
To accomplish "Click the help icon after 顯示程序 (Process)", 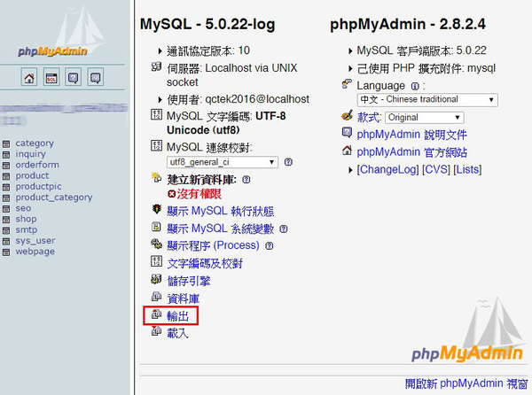I will 269,245.
